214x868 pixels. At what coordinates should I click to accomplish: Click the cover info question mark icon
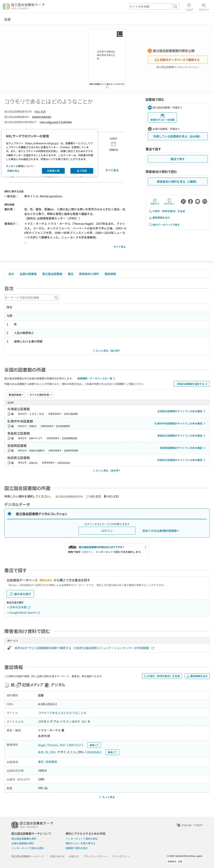[107, 87]
